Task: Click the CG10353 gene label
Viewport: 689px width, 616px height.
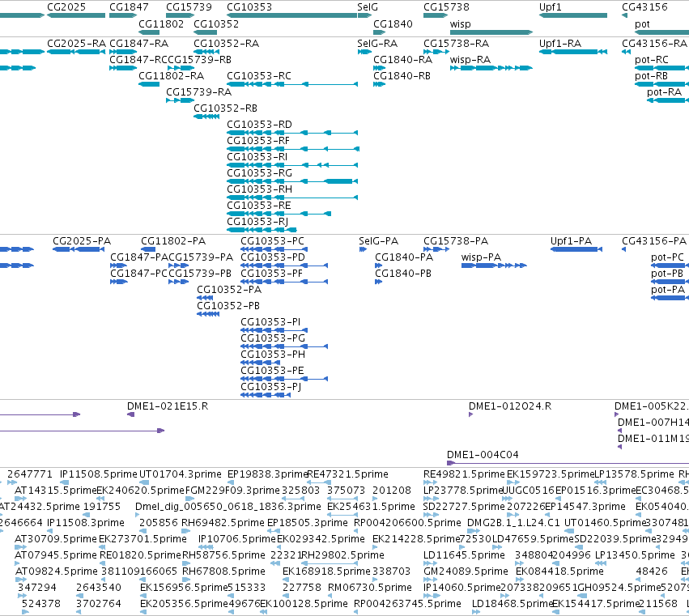Action: click(249, 7)
